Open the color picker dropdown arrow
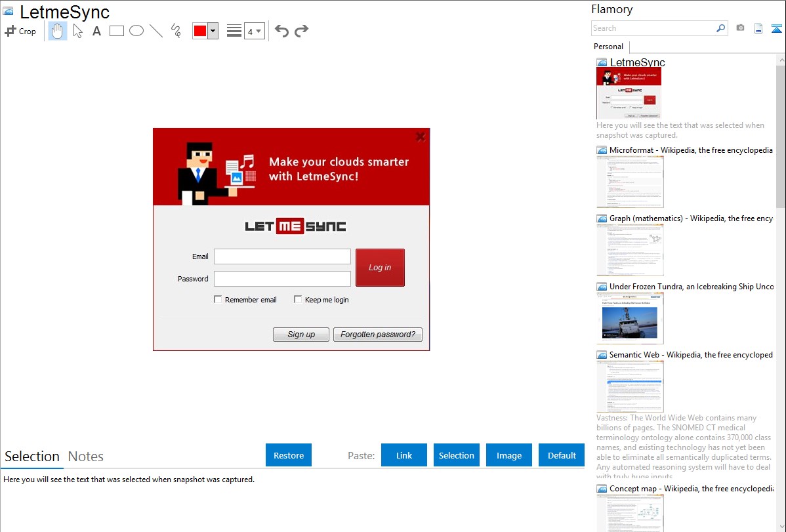Screen dimensions: 786x532 click(213, 31)
